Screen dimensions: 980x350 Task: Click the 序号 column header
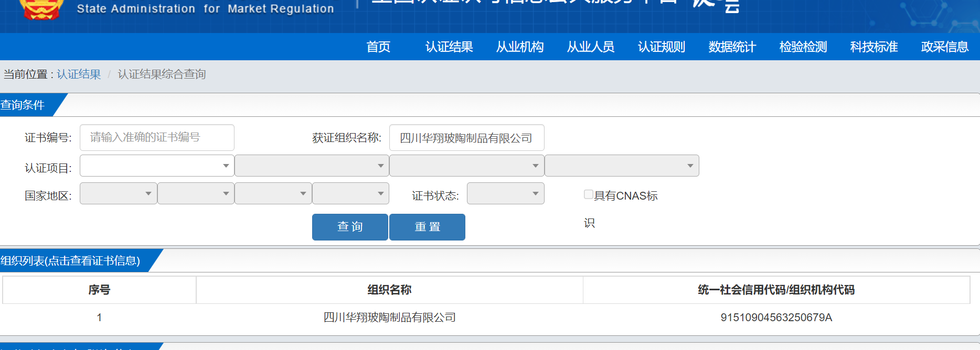[x=99, y=290]
